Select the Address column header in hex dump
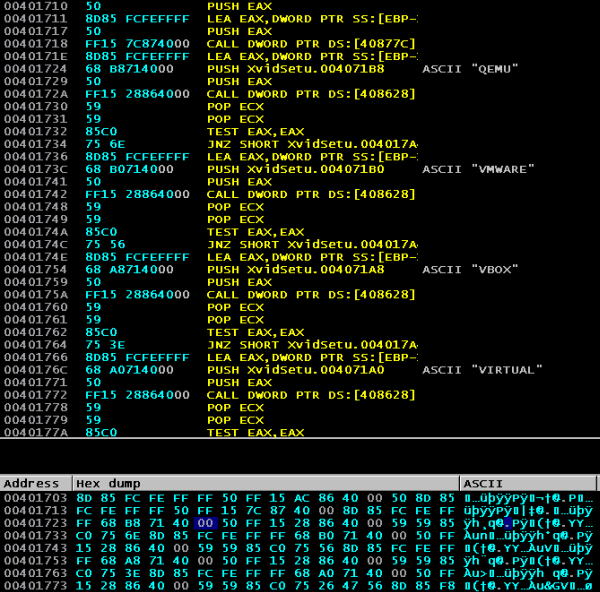 click(36, 484)
